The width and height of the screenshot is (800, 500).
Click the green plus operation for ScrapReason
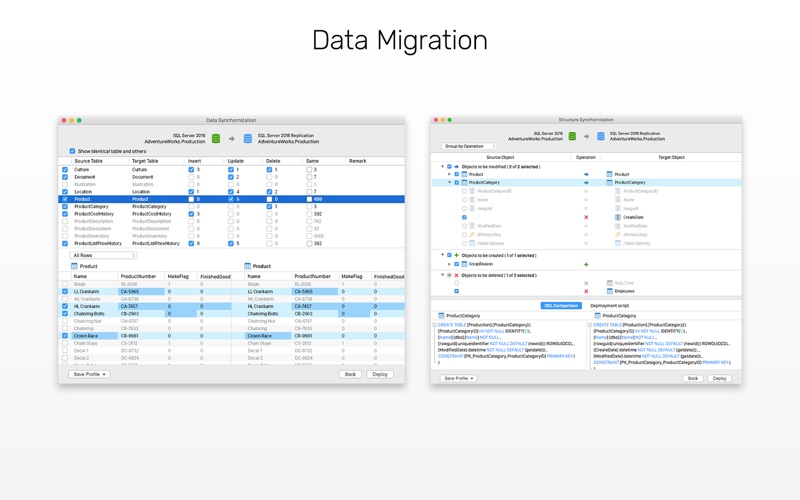pyautogui.click(x=586, y=264)
